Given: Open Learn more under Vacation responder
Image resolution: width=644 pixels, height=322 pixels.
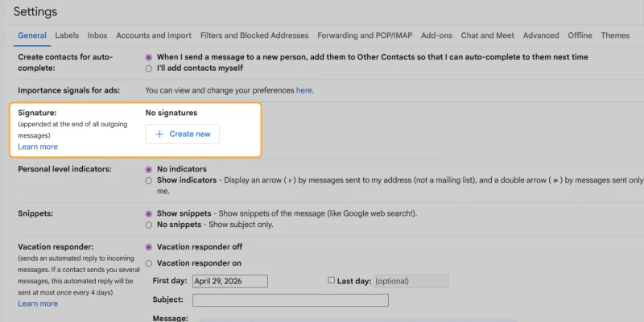Looking at the screenshot, I should [38, 303].
